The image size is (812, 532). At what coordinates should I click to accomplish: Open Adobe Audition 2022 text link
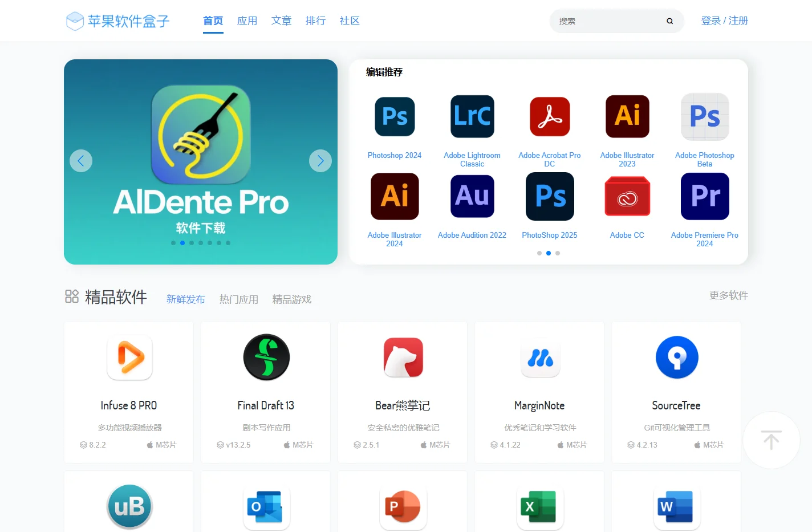point(472,235)
